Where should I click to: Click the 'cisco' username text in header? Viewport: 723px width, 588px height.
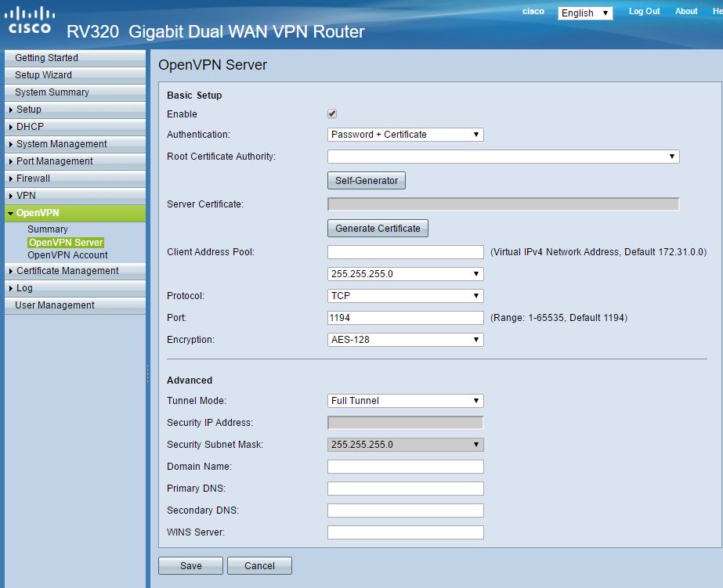[x=533, y=12]
